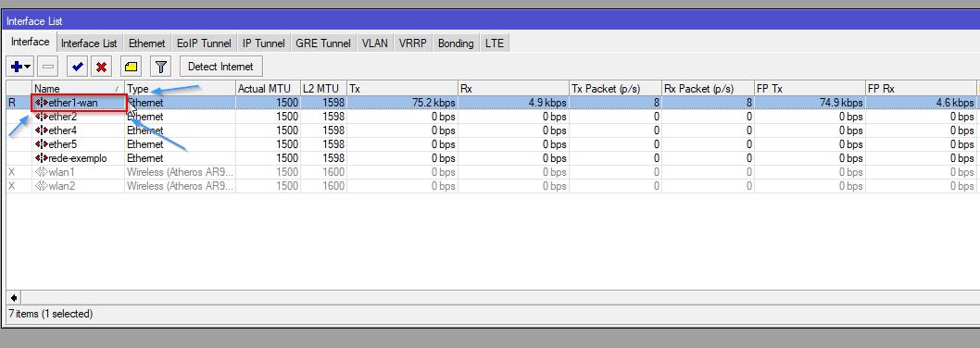Open the Bonding tab
The width and height of the screenshot is (980, 348).
pos(456,43)
